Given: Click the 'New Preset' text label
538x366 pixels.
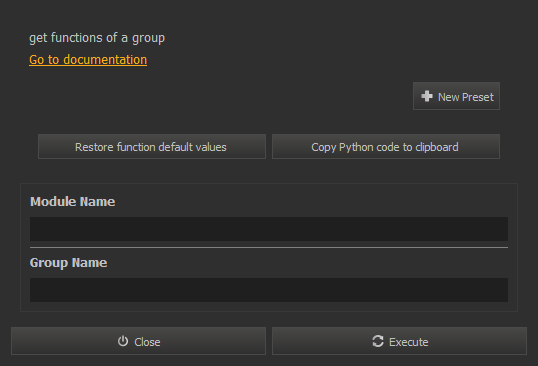Looking at the screenshot, I should point(466,97).
